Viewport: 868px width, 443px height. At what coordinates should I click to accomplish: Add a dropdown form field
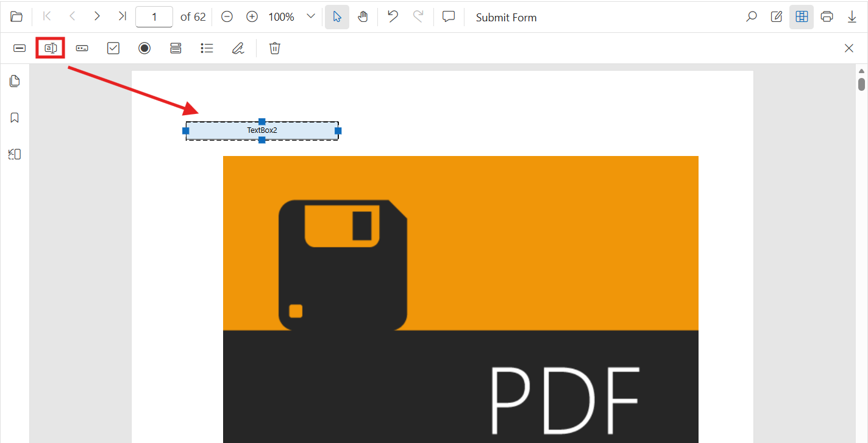pos(176,48)
